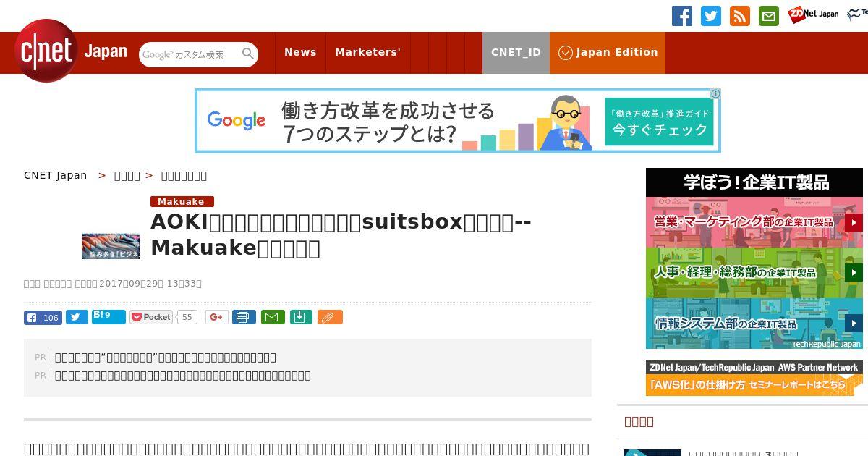Screen dimensions: 868x456
Task: Click arrow on sales and marketing banner
Action: point(854,222)
